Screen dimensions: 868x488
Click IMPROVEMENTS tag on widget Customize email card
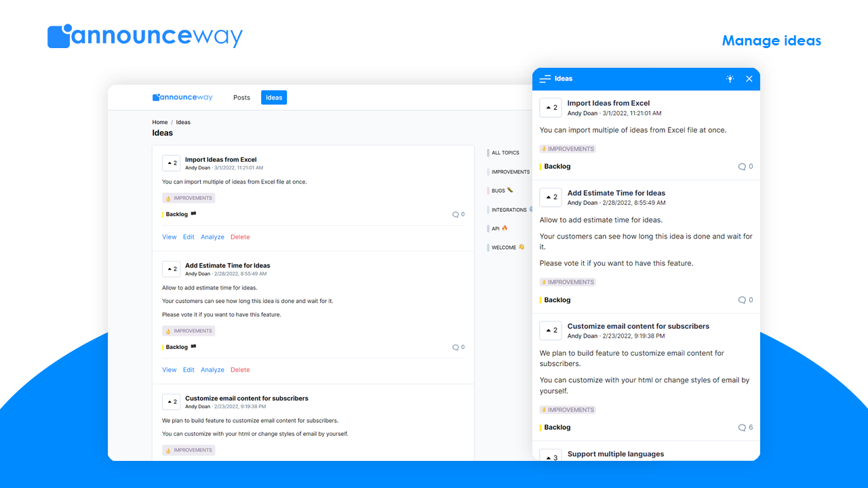[568, 409]
